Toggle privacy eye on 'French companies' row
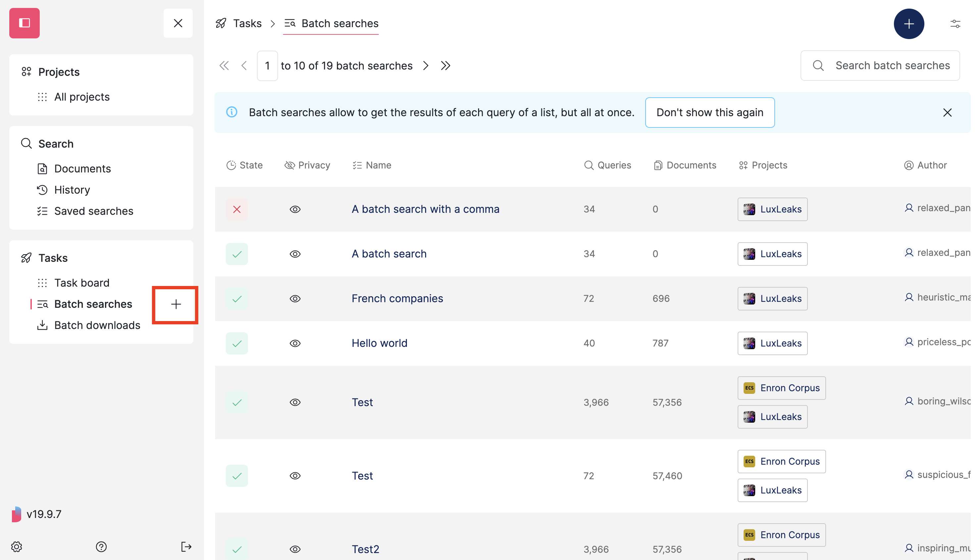978x560 pixels. click(295, 299)
